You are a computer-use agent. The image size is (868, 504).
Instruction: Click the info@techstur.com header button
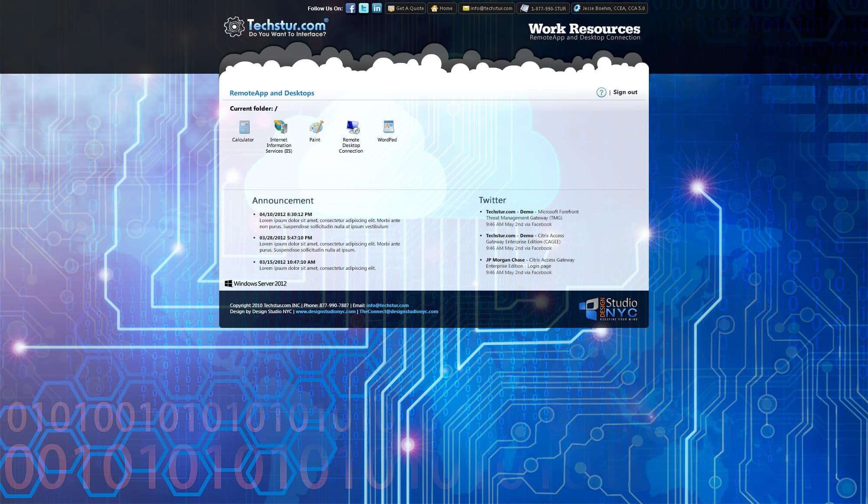487,8
